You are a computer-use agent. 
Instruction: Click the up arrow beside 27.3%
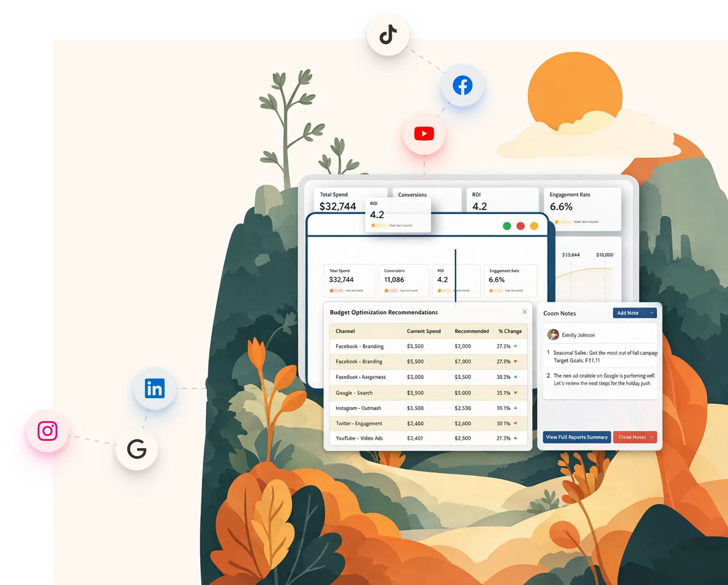pyautogui.click(x=515, y=346)
